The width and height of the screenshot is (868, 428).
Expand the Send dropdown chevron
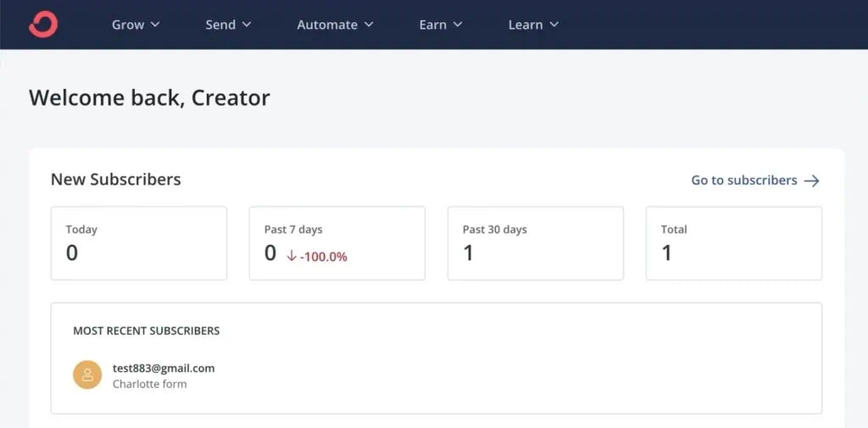point(247,25)
